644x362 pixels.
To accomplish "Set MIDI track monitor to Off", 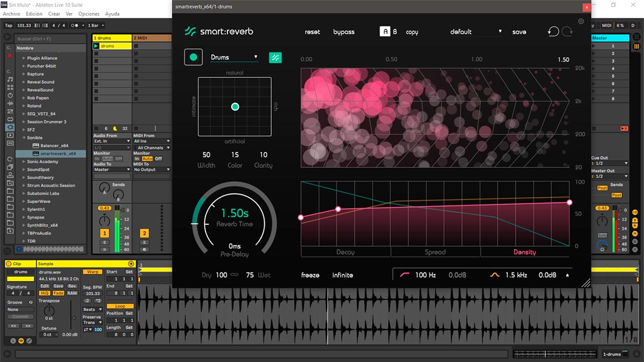I will coord(159,159).
